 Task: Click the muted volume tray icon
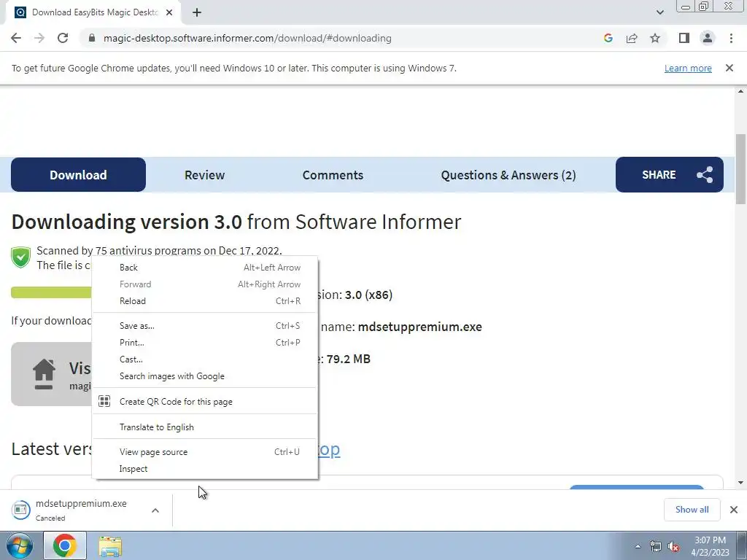673,546
